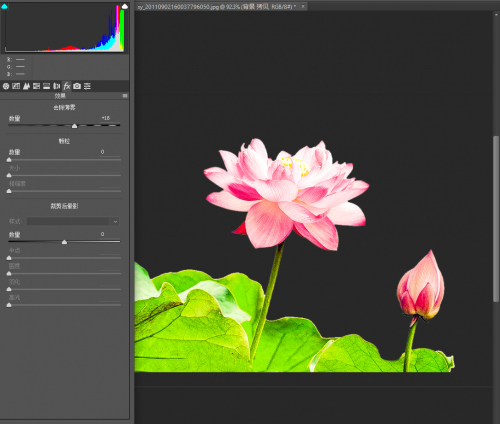The height and width of the screenshot is (424, 500).
Task: Click the canvas vertical scrollbar
Action: coord(496,218)
